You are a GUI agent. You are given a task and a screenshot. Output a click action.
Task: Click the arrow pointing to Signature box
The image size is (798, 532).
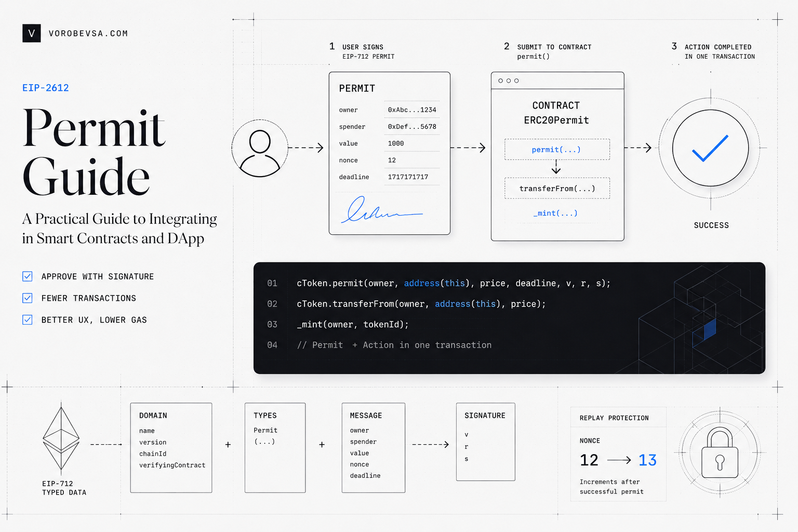(431, 444)
